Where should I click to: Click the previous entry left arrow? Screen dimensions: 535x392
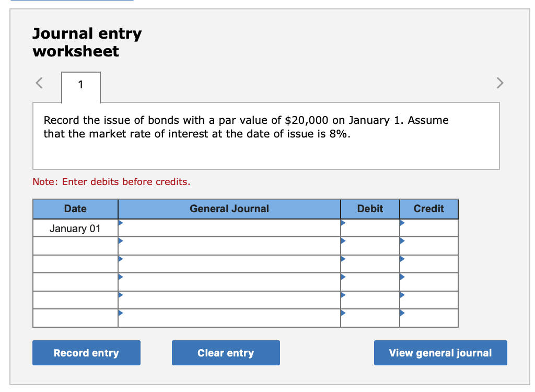point(38,83)
